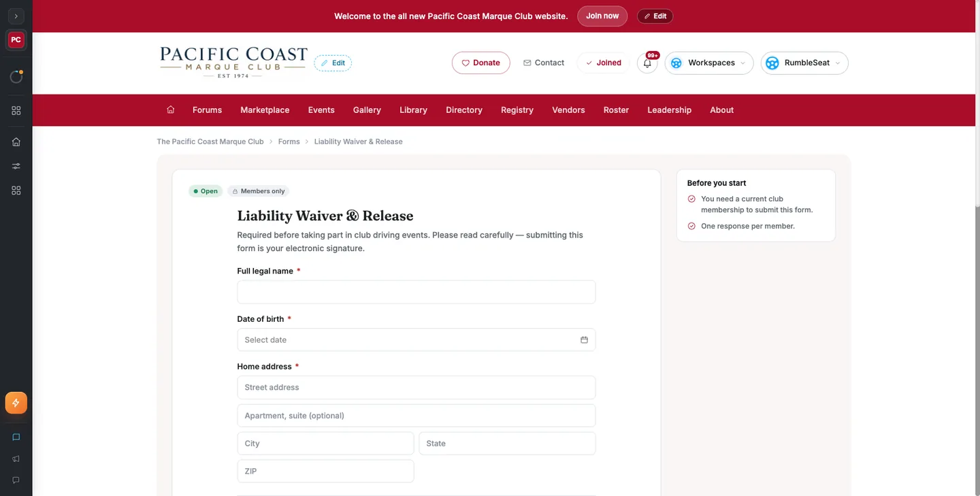Open the Date of birth picker field
Image resolution: width=980 pixels, height=496 pixels.
tap(416, 340)
